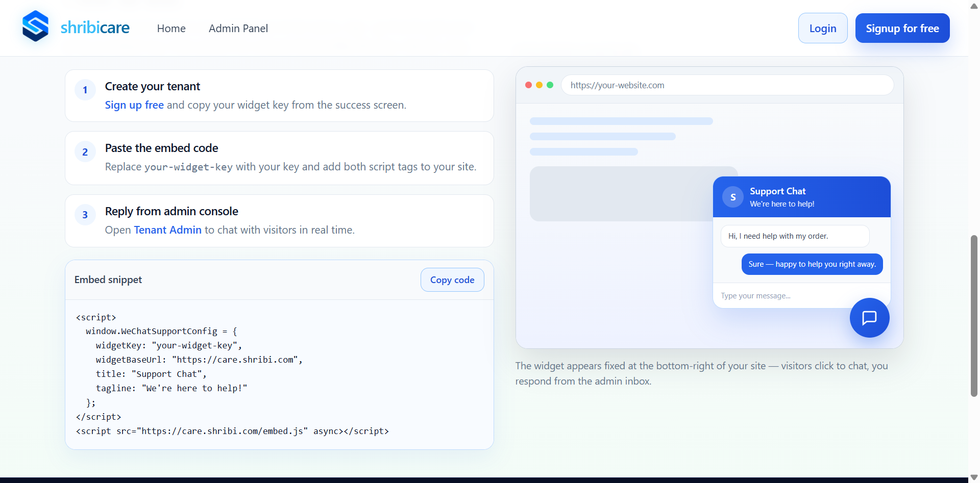Click 'Support Chat' widget title
Image resolution: width=980 pixels, height=483 pixels.
(x=777, y=191)
